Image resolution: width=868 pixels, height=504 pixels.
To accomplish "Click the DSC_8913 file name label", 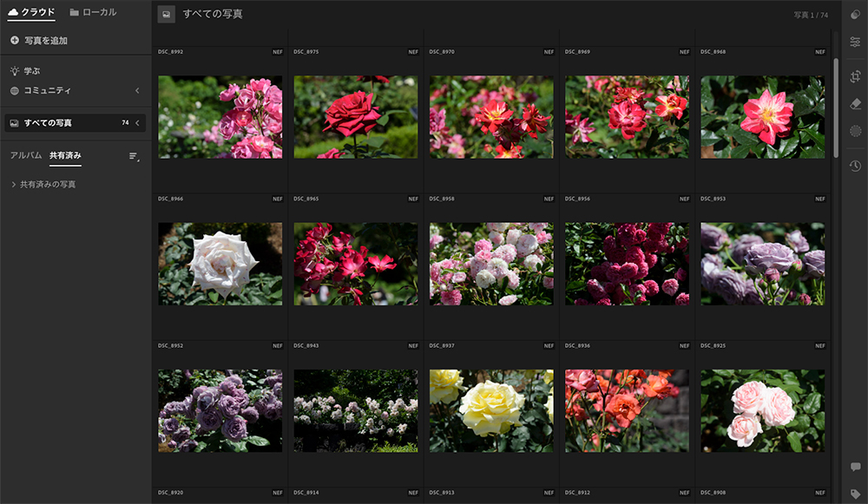I will coord(442,493).
